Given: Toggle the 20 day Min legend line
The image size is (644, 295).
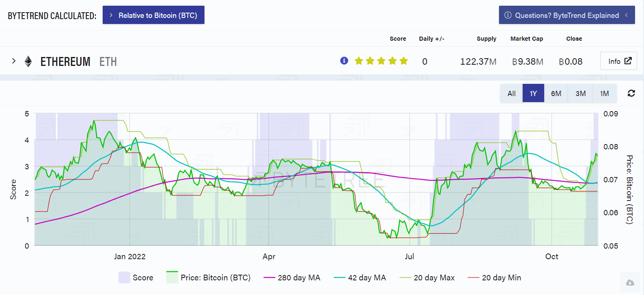Looking at the screenshot, I should 494,278.
